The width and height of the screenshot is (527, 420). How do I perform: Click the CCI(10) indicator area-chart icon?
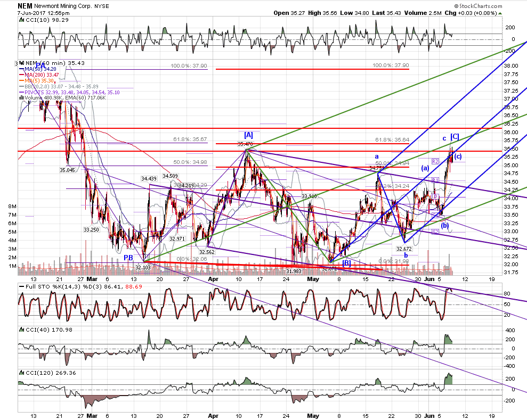(x=21, y=20)
